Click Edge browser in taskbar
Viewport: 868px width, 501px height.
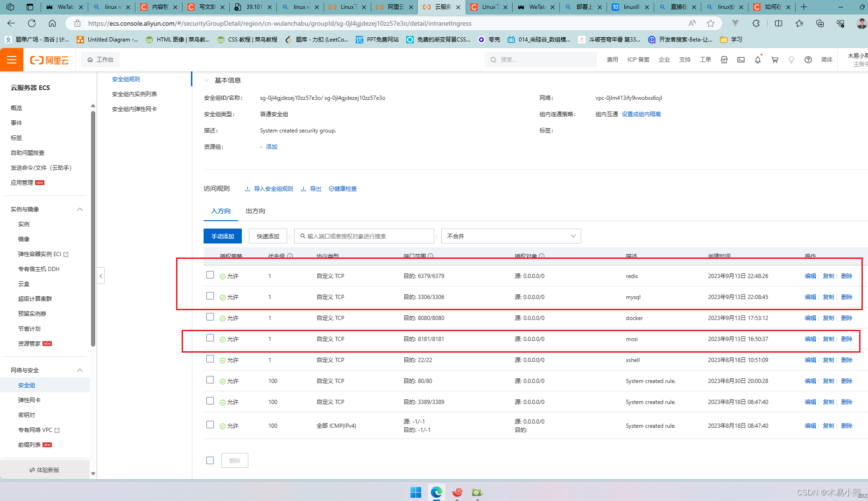click(437, 492)
